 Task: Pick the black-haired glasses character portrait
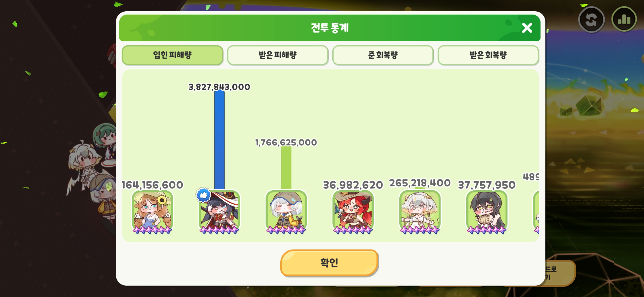click(x=487, y=212)
